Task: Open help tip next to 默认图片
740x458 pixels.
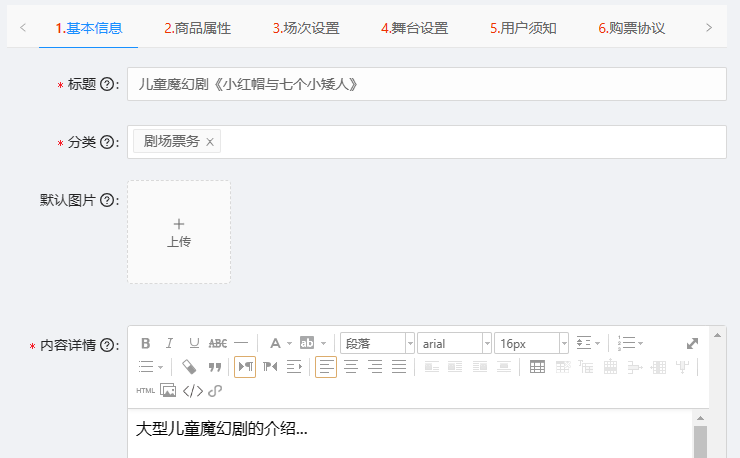Action: pos(108,200)
